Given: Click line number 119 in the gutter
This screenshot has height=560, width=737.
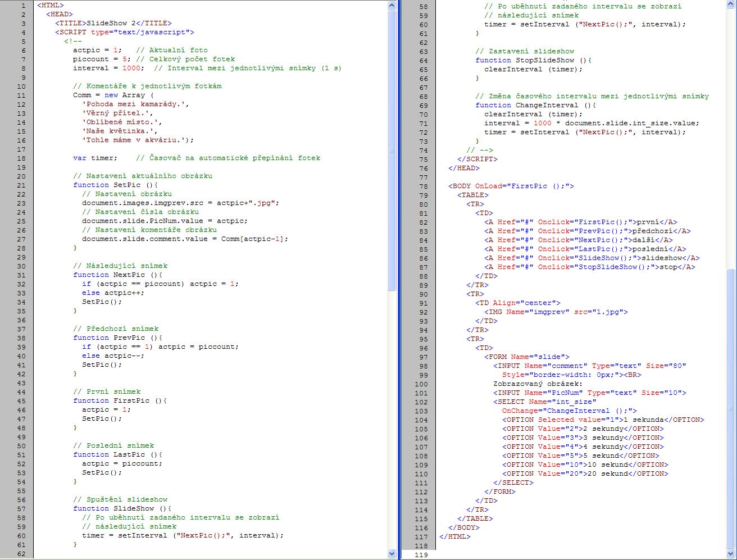Looking at the screenshot, I should pos(421,554).
